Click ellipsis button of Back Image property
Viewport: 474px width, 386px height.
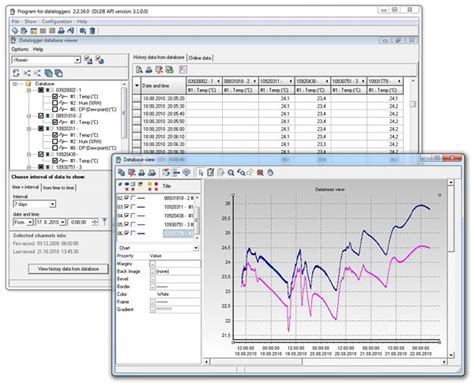click(x=152, y=271)
